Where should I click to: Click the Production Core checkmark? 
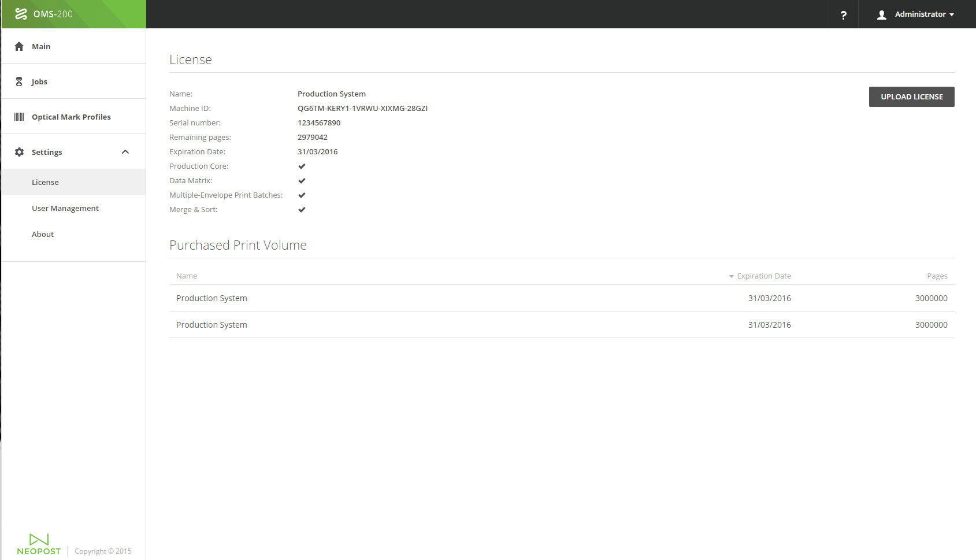coord(302,166)
